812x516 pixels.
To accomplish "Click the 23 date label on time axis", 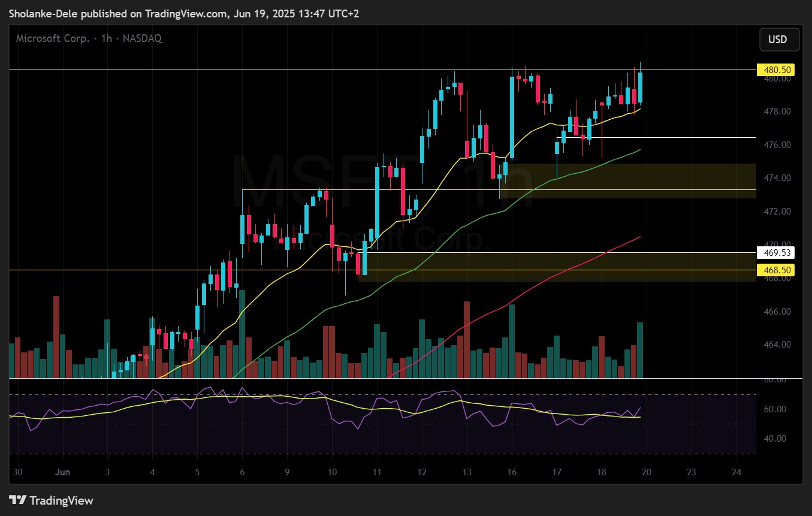I will click(x=692, y=472).
